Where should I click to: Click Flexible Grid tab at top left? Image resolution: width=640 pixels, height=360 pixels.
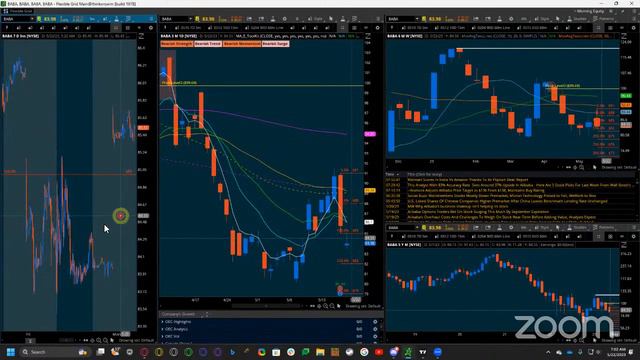(x=18, y=11)
